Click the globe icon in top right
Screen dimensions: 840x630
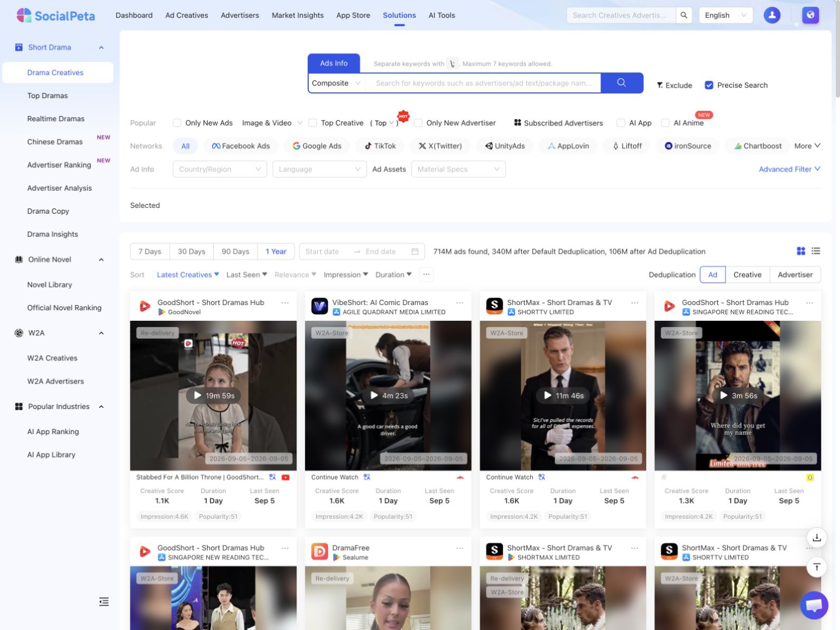811,15
